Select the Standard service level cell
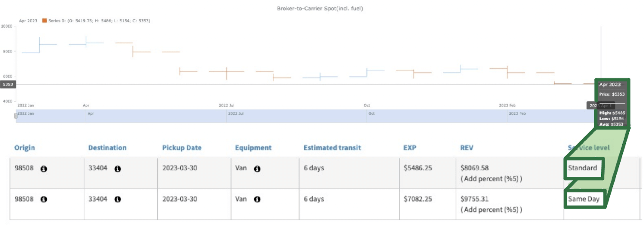644x225 pixels. click(x=583, y=168)
